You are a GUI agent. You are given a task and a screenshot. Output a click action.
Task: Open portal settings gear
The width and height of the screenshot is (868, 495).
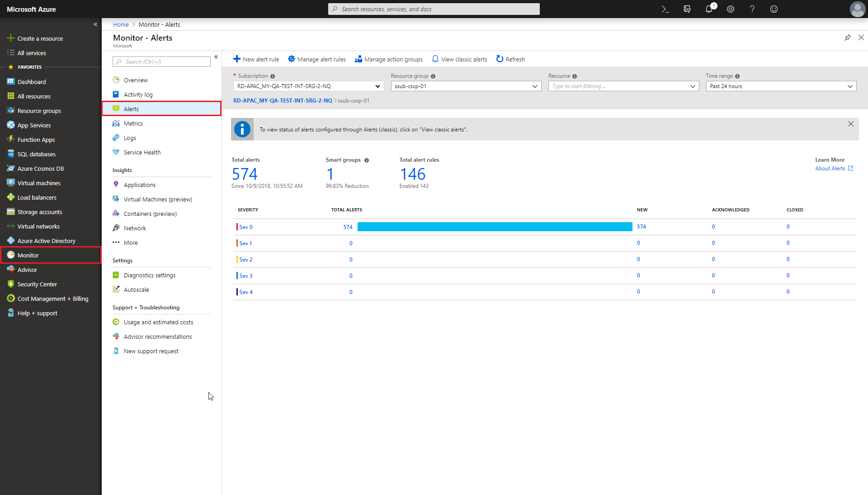click(x=731, y=9)
